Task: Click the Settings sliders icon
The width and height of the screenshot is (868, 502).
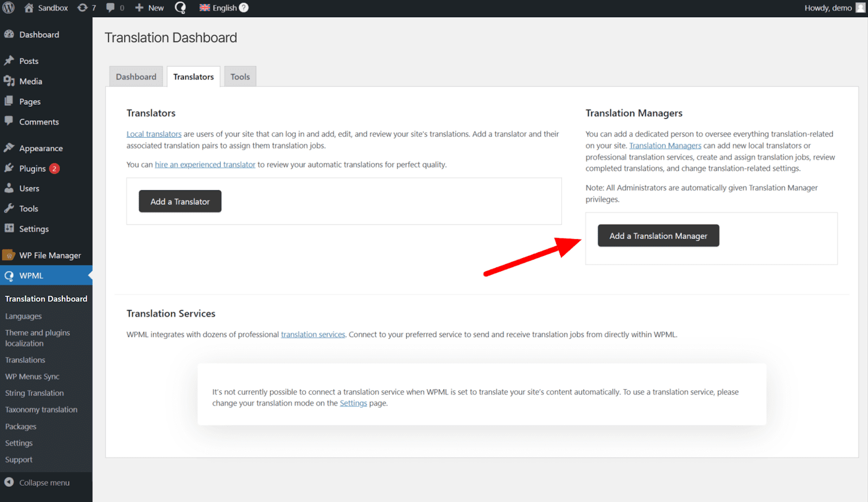Action: [x=9, y=228]
